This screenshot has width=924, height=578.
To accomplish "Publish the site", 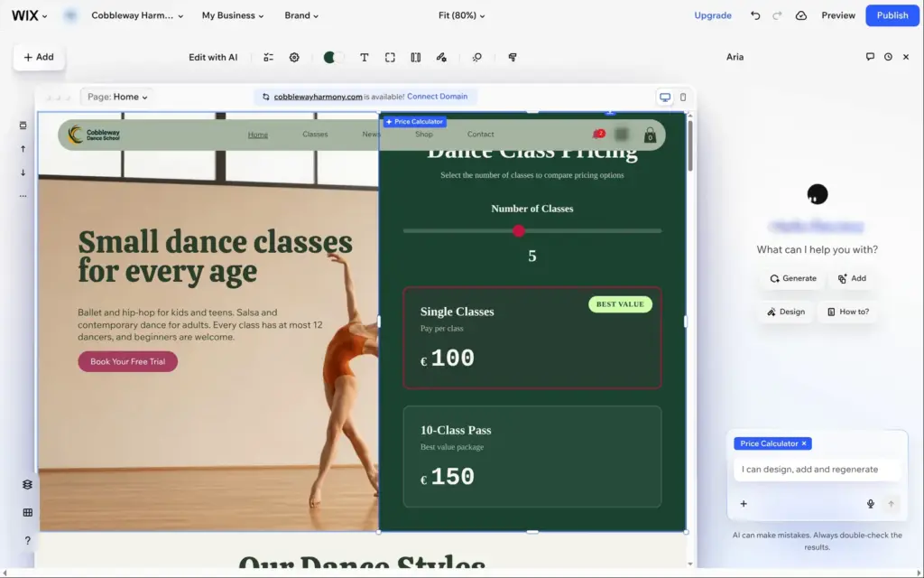I will pos(892,15).
